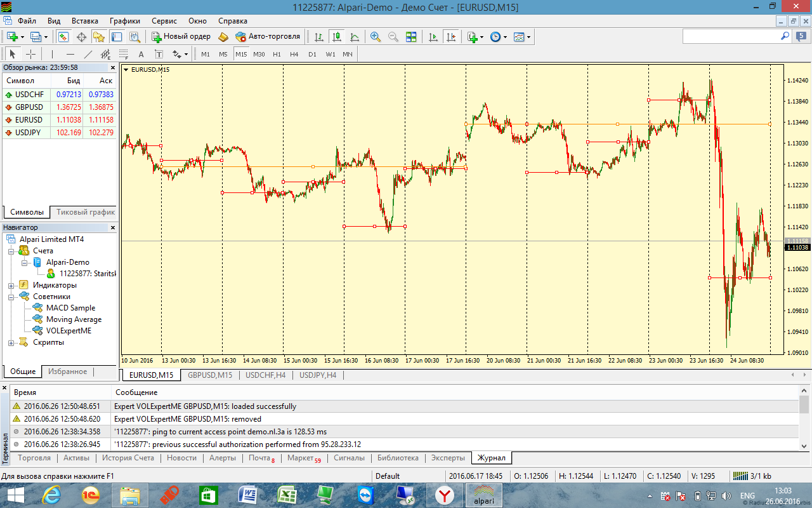The height and width of the screenshot is (508, 812).
Task: Open the profiles icon in toolbar
Action: [x=36, y=37]
